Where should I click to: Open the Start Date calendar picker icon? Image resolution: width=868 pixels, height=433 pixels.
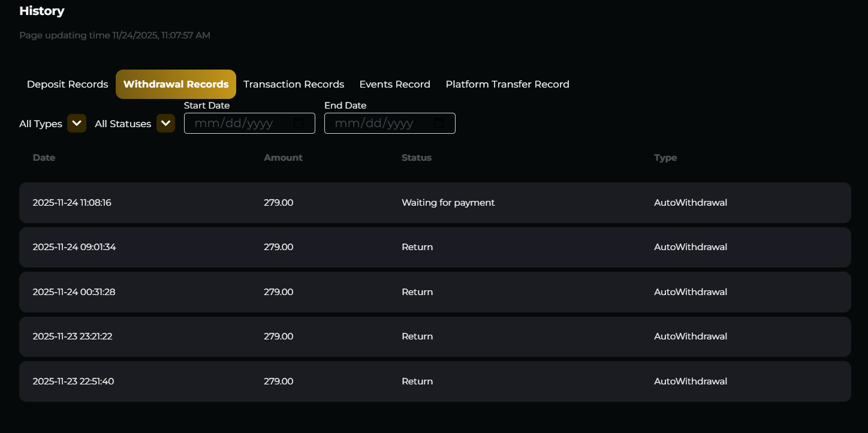point(300,124)
